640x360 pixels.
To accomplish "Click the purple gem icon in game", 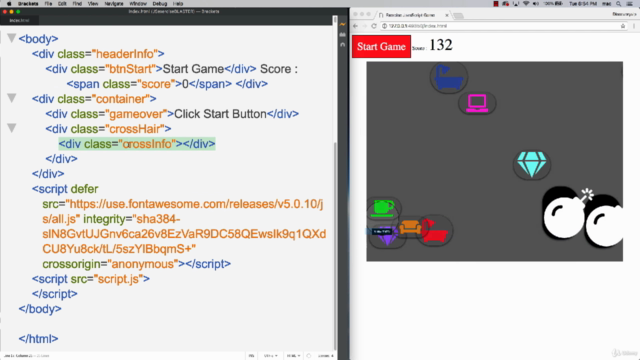I will 387,237.
